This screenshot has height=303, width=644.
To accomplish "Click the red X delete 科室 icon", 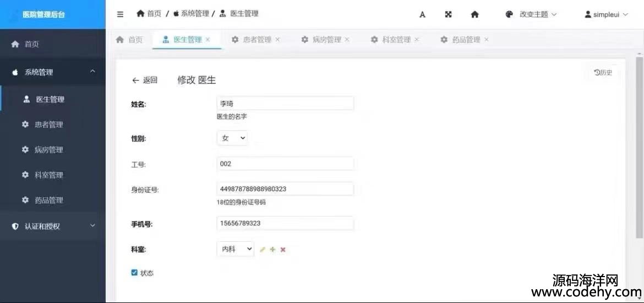I will tap(283, 250).
